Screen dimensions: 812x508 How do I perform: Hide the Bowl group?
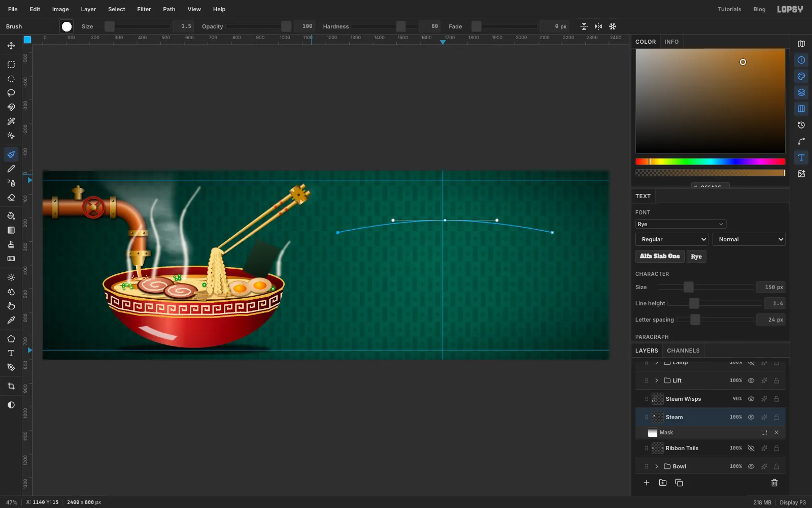(751, 466)
